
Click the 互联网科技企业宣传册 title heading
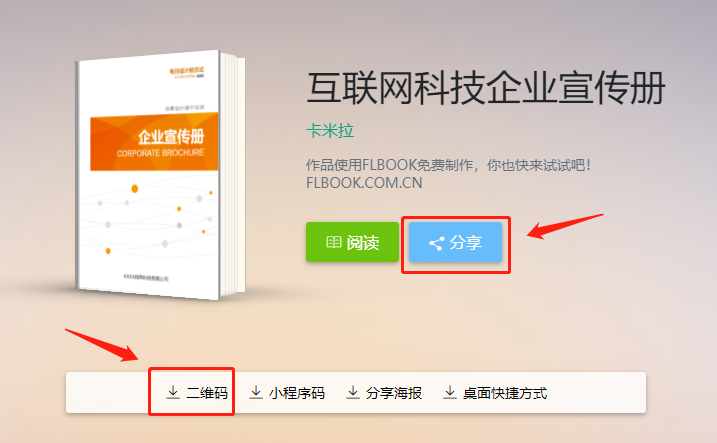tap(486, 89)
